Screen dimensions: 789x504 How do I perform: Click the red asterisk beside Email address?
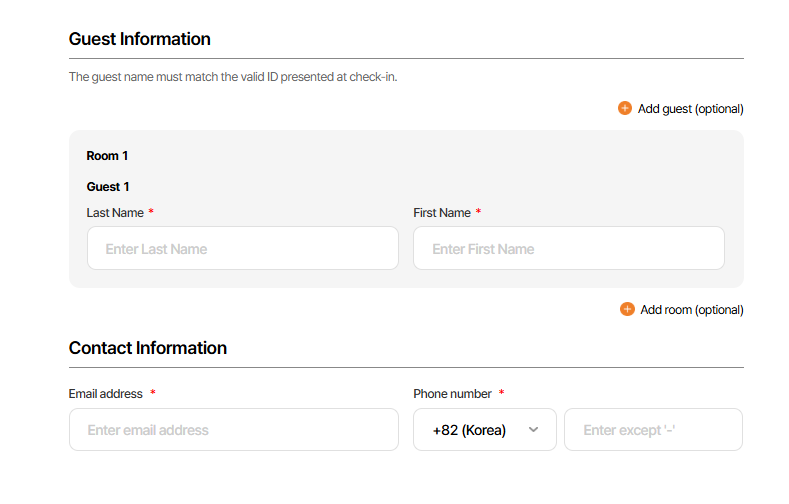point(153,393)
